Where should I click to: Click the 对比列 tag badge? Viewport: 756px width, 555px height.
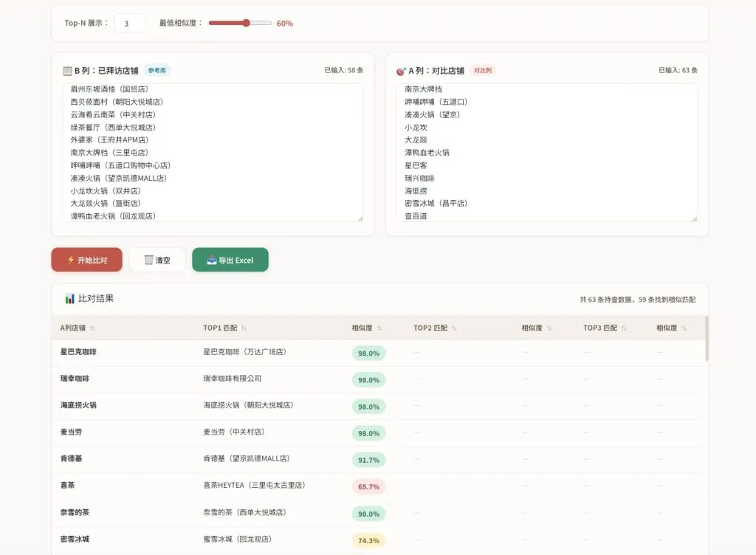[483, 70]
